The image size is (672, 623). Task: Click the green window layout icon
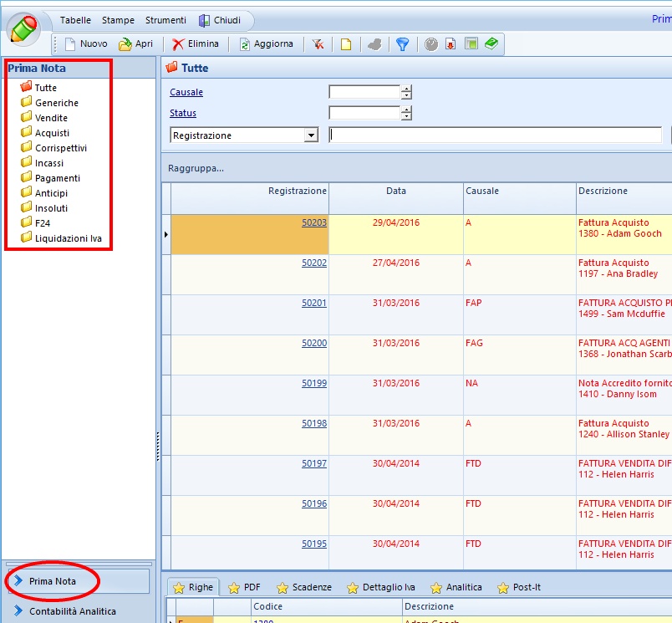(471, 44)
